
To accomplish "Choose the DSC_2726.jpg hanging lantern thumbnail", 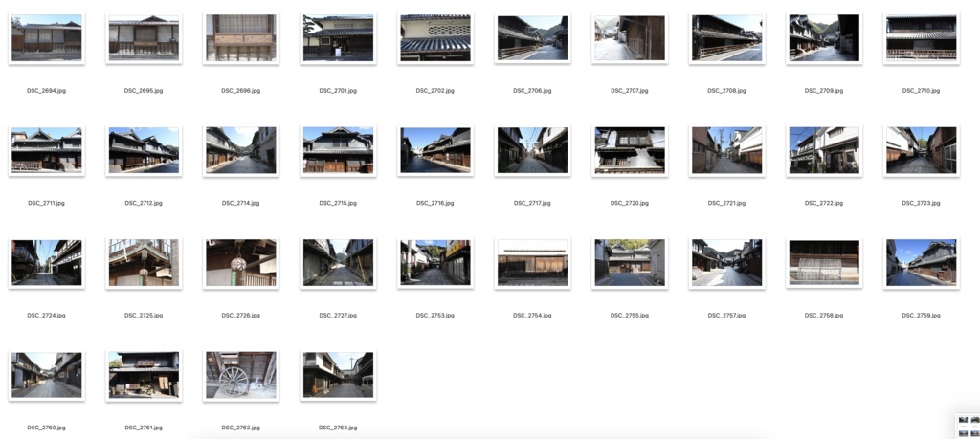I will click(x=240, y=262).
